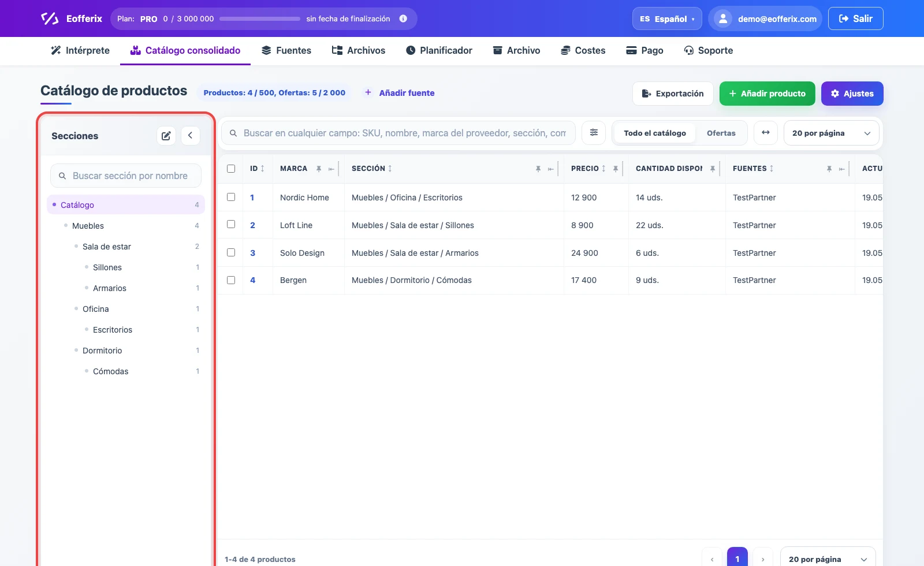Click the plan info icon
The width and height of the screenshot is (924, 566).
coord(403,18)
